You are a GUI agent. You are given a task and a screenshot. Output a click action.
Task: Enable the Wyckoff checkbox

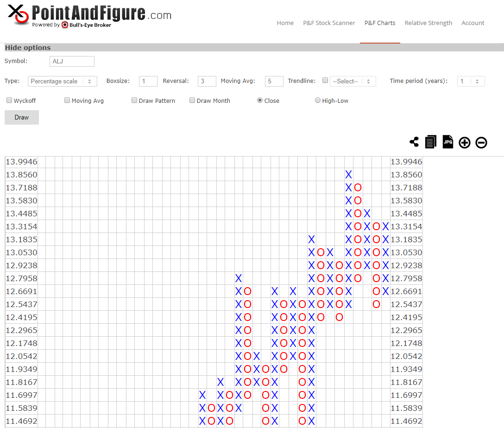pos(9,100)
